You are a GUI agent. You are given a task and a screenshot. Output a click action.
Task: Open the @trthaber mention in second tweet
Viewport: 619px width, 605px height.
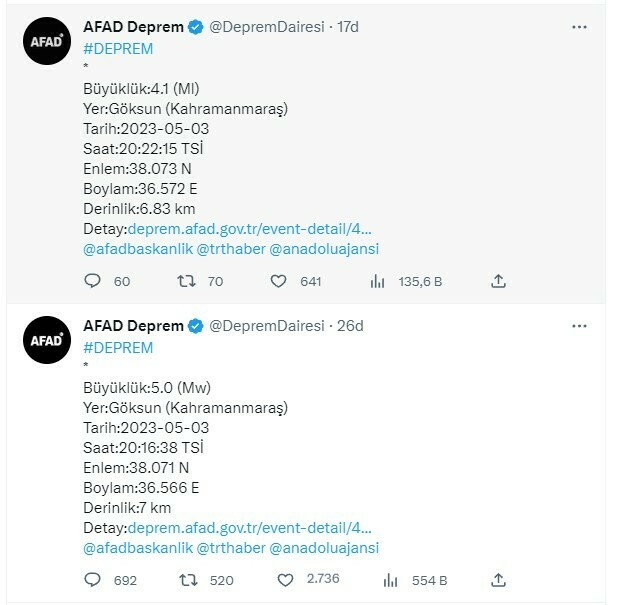[231, 548]
